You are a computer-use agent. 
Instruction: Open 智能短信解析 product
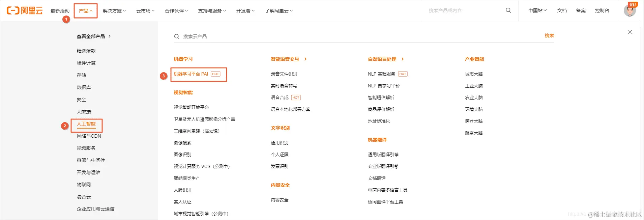[381, 98]
